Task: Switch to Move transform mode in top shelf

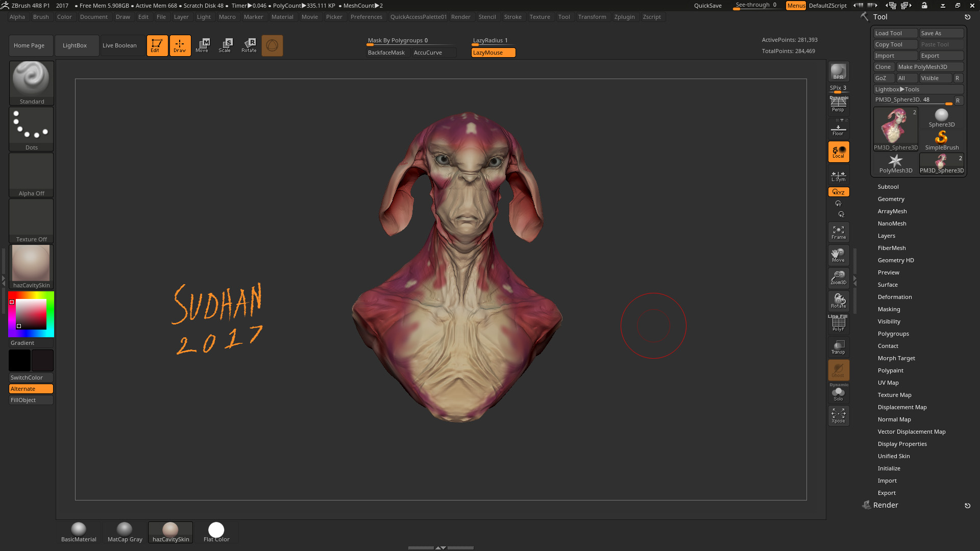Action: pyautogui.click(x=202, y=45)
